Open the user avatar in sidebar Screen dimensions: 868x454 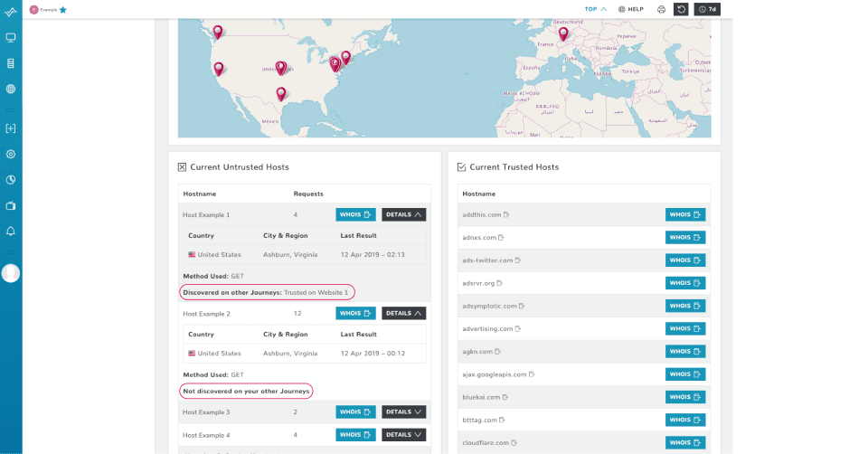point(11,273)
